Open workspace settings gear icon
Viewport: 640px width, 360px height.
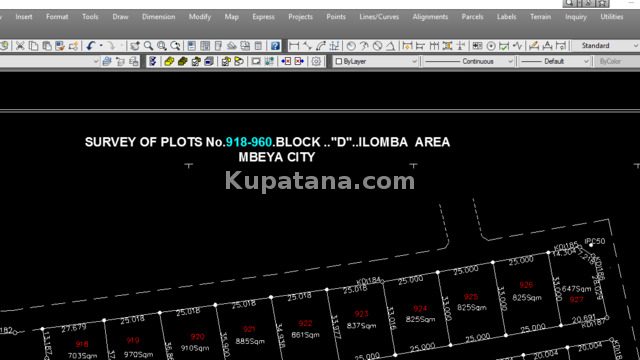coord(316,61)
